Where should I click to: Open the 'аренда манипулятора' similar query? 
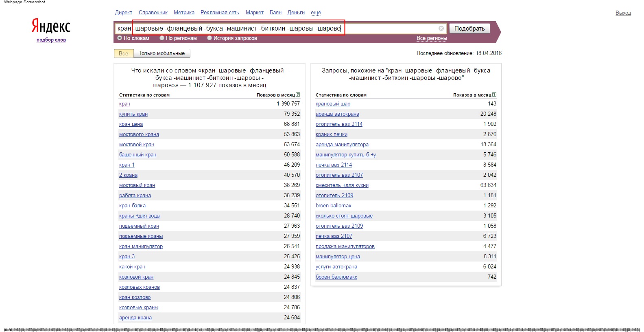pos(342,145)
